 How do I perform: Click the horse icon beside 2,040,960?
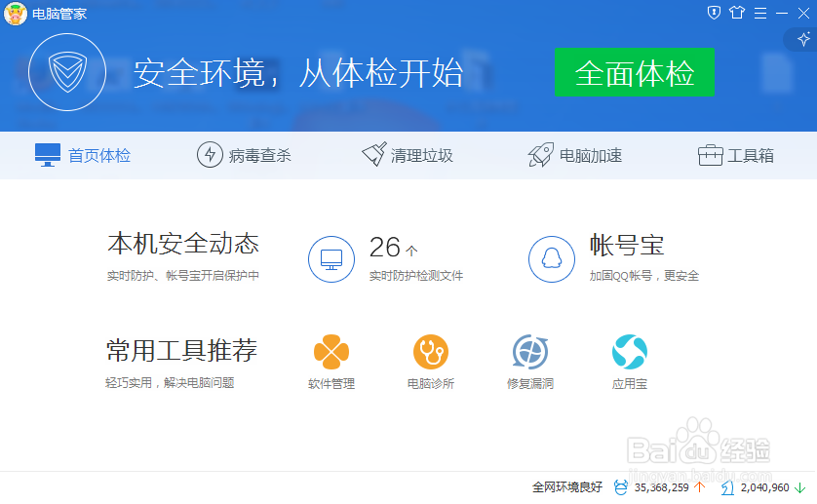[727, 487]
